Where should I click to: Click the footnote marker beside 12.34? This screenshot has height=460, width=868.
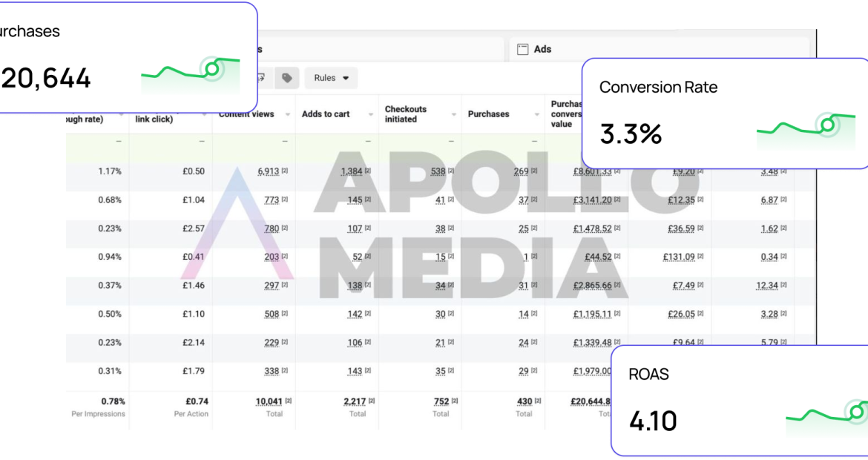(x=783, y=285)
